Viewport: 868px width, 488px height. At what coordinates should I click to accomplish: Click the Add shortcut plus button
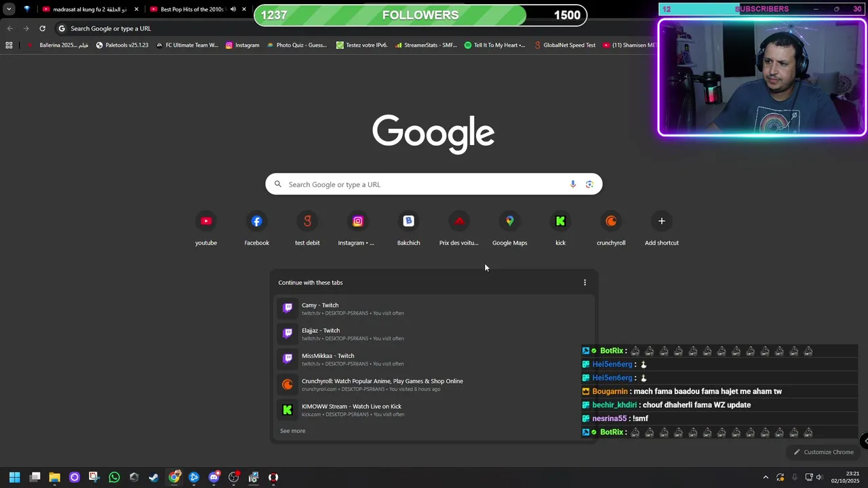pos(662,221)
